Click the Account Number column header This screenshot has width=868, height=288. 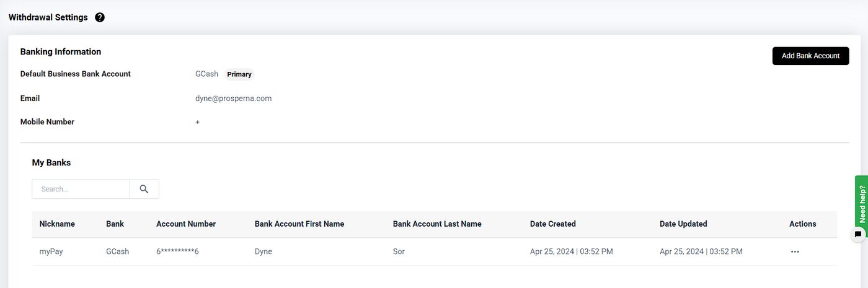click(186, 224)
